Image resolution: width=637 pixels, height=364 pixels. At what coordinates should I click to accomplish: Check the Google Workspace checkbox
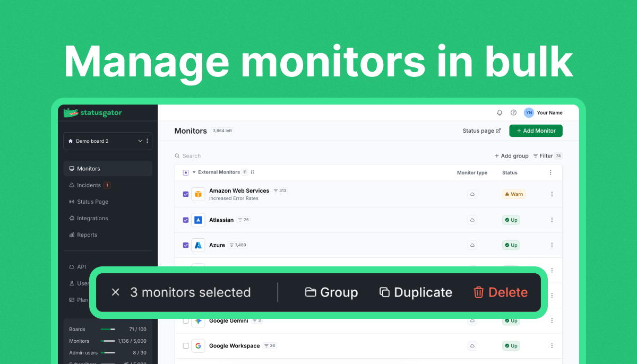pos(186,346)
